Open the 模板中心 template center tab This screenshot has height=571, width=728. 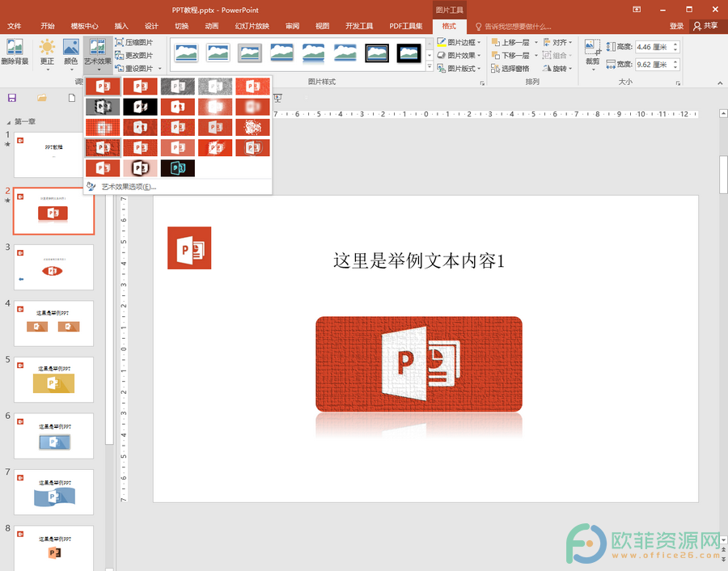(x=84, y=26)
